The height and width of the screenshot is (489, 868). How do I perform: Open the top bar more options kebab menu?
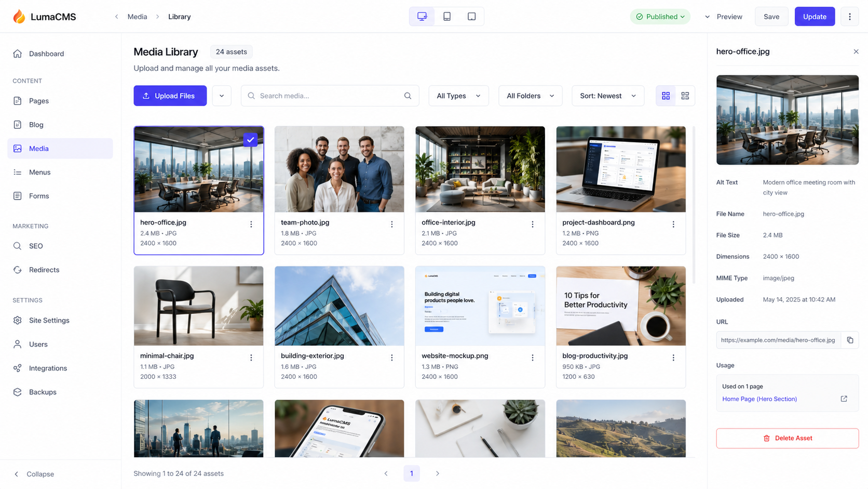pos(850,17)
